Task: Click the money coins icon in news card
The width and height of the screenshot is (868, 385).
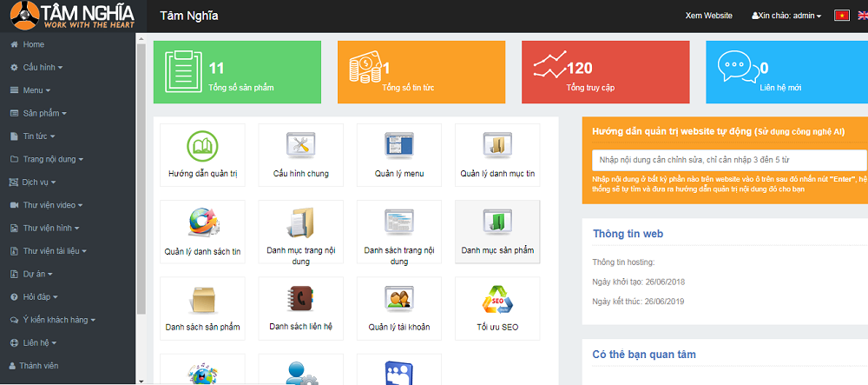Action: pyautogui.click(x=366, y=66)
